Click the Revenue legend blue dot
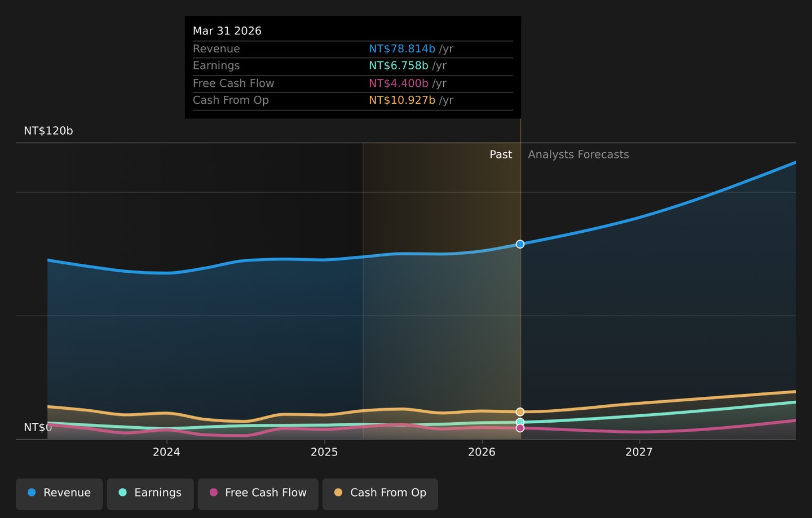Image resolution: width=812 pixels, height=518 pixels. tap(32, 493)
